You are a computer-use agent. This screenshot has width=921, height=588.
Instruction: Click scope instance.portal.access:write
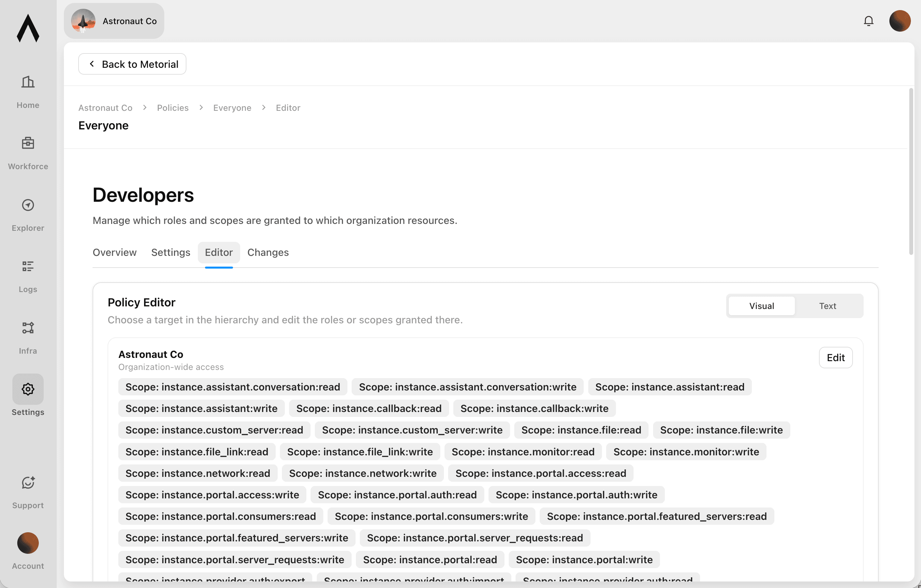pos(212,495)
